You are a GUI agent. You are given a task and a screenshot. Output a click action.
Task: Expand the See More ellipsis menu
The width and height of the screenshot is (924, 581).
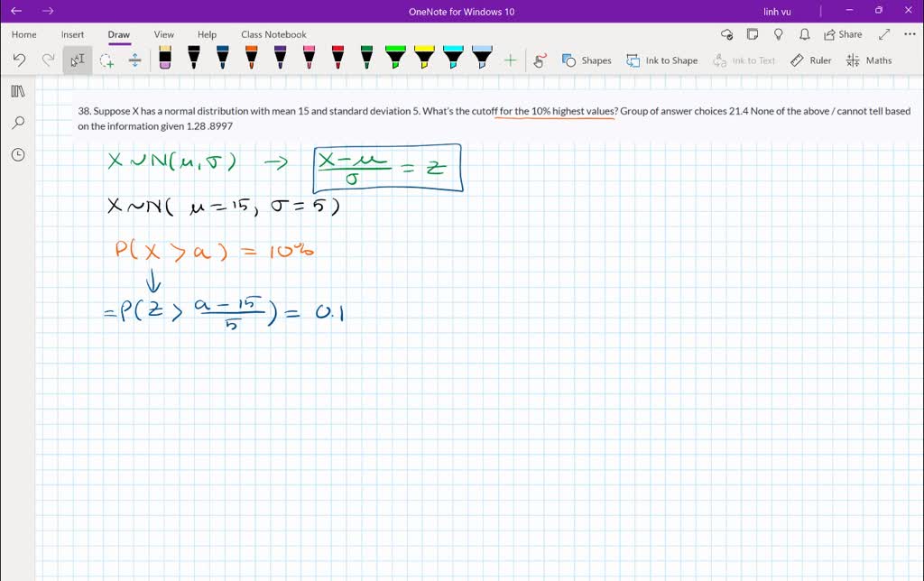[x=909, y=33]
